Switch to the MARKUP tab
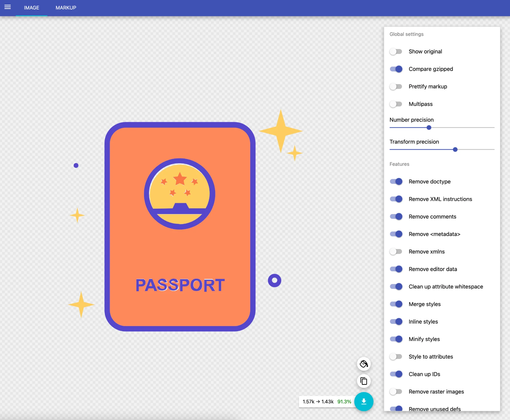The width and height of the screenshot is (510, 420). point(66,8)
